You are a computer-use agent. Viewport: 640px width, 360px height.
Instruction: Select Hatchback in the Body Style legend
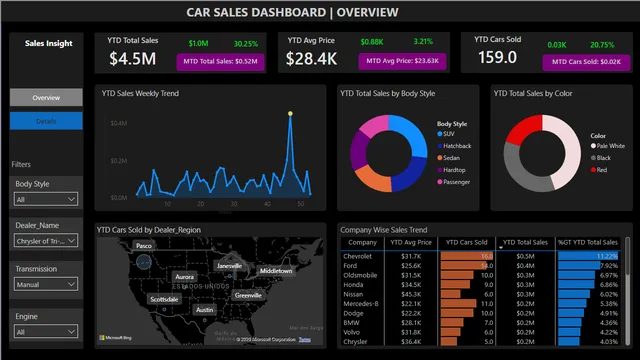coord(454,146)
